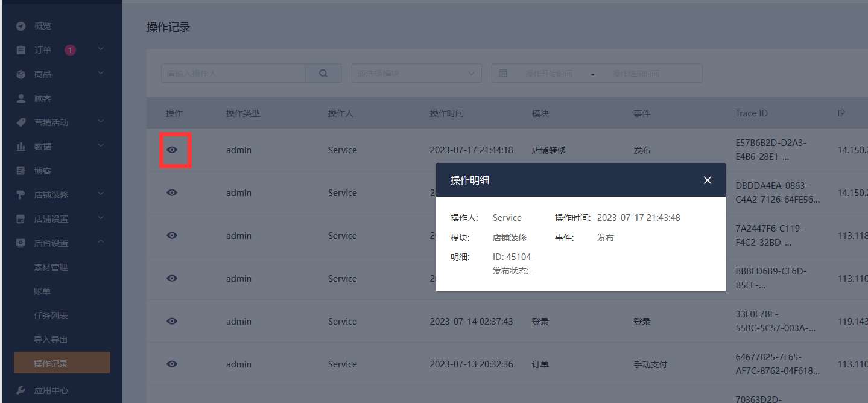View details of row with Trace BBBED6B9

[x=172, y=278]
